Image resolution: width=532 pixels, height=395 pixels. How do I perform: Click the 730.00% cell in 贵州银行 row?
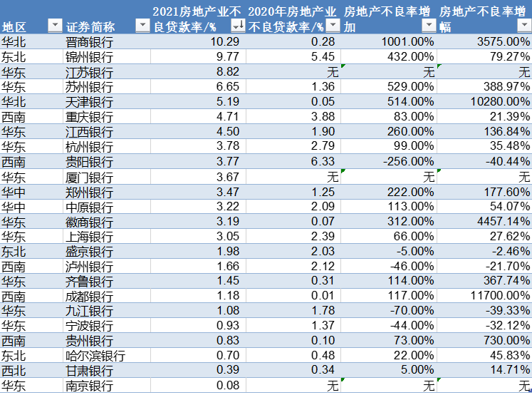(x=484, y=340)
